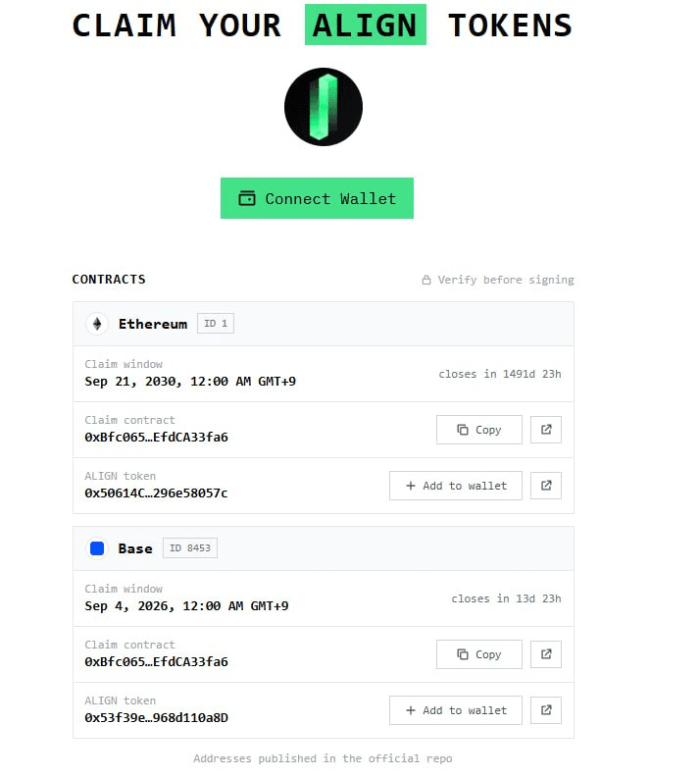
Task: Click the blue Base network icon
Action: [97, 548]
